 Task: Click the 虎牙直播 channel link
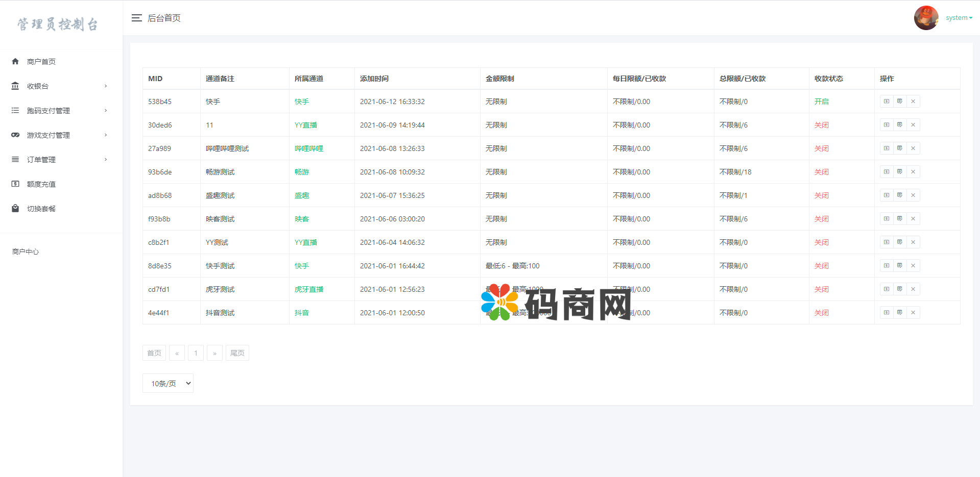point(309,289)
